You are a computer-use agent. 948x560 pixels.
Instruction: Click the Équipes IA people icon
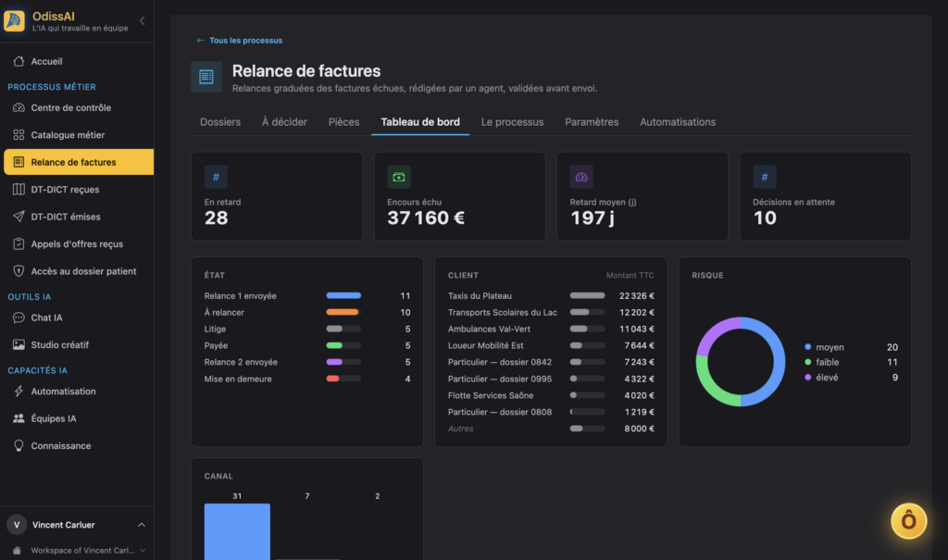(x=19, y=418)
